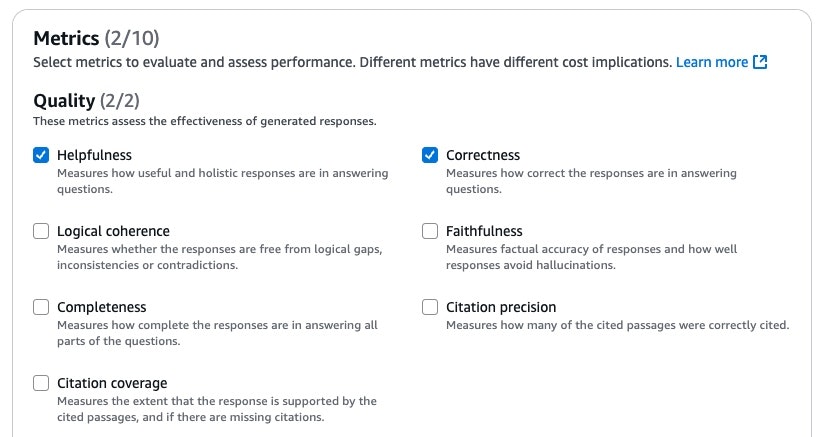The height and width of the screenshot is (437, 820).
Task: Click the Citation precision description text
Action: click(x=617, y=325)
